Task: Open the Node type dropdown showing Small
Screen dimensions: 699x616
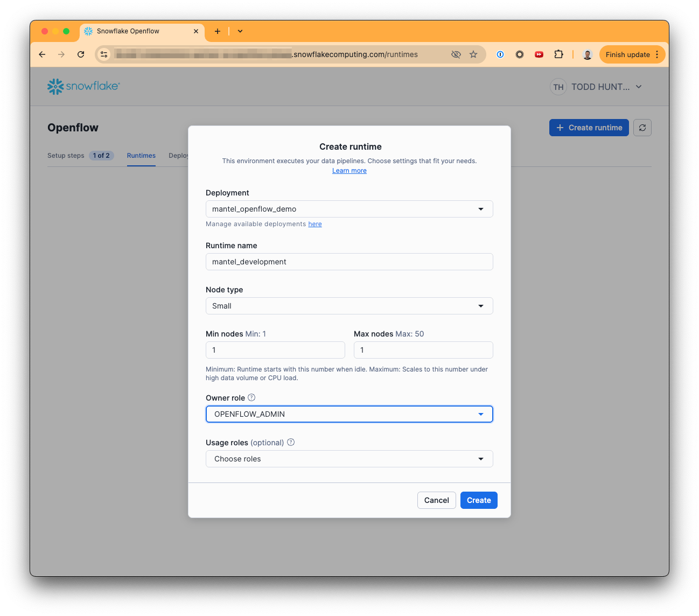Action: 349,306
